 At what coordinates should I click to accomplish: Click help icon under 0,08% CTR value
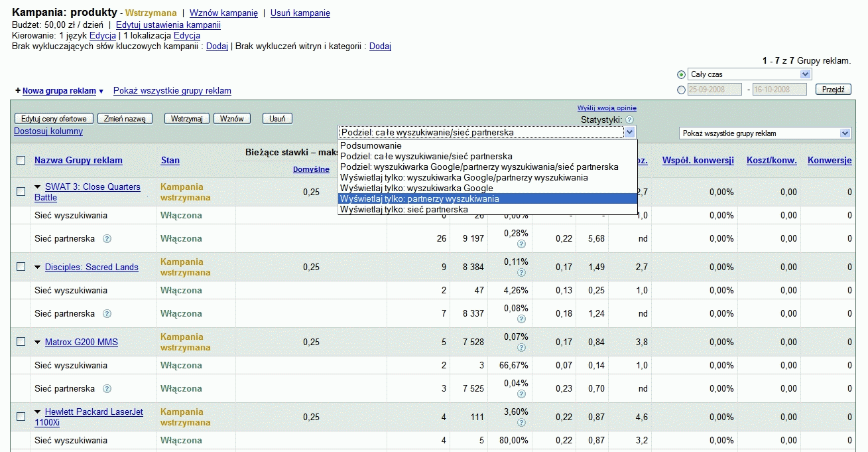click(x=521, y=319)
